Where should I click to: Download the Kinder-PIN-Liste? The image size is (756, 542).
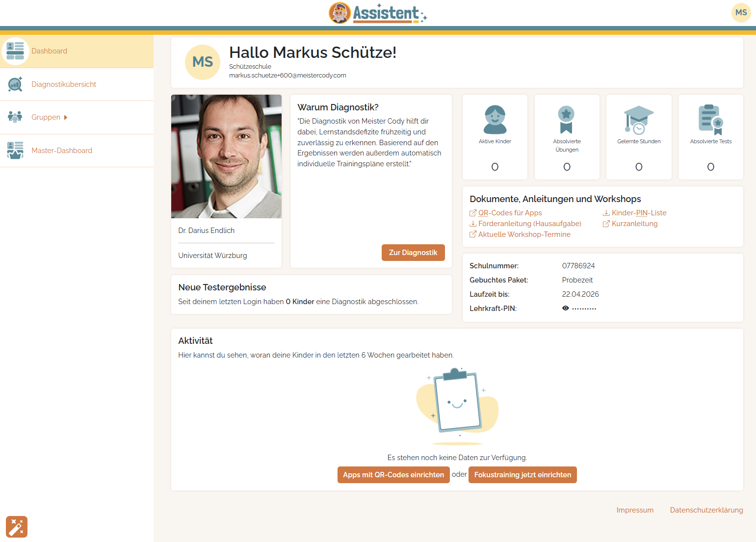tap(638, 213)
